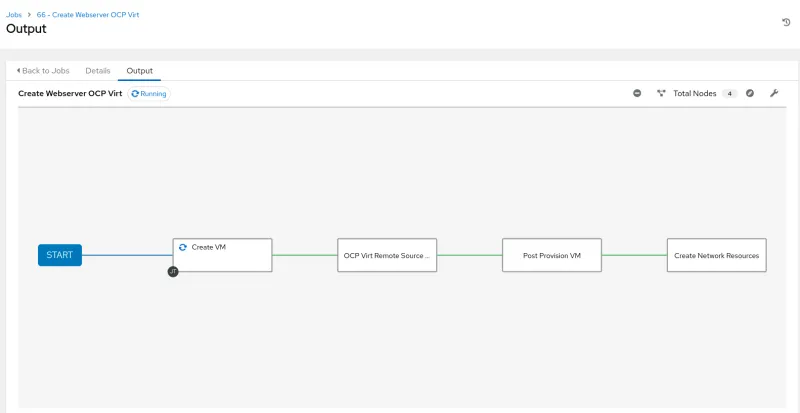The height and width of the screenshot is (413, 800).
Task: Click the START node
Action: click(x=60, y=255)
